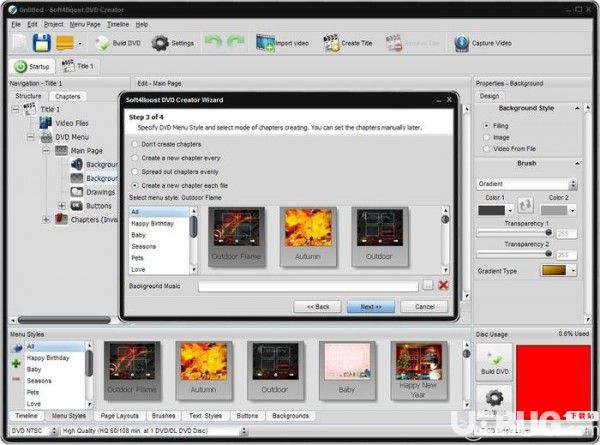Select Create a new chapter every option
The width and height of the screenshot is (600, 445).
(135, 158)
